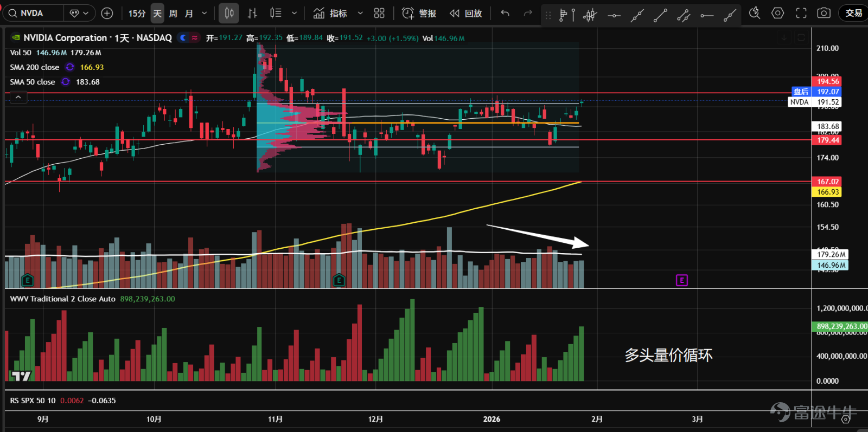Click the earnings E marker near late November
Viewport: 868px width, 432px height.
click(x=339, y=280)
